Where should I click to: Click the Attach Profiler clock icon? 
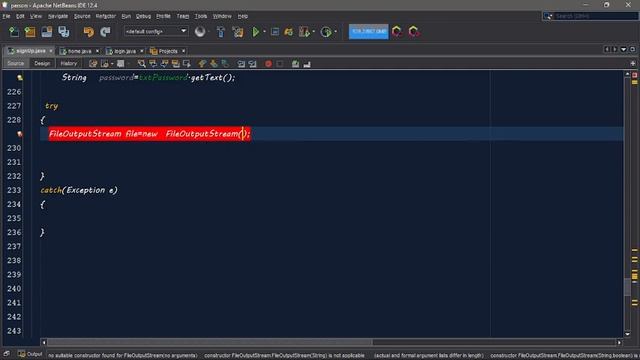(326, 32)
